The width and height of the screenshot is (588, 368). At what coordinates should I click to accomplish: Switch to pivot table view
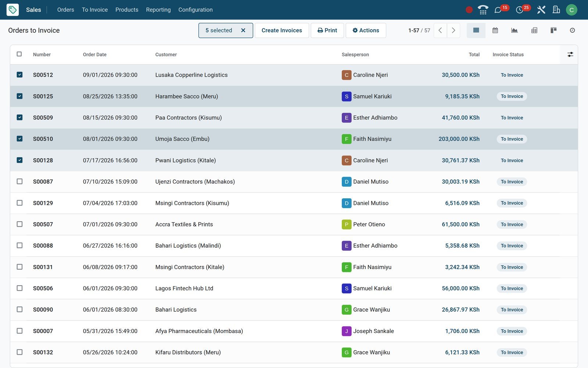click(x=534, y=31)
